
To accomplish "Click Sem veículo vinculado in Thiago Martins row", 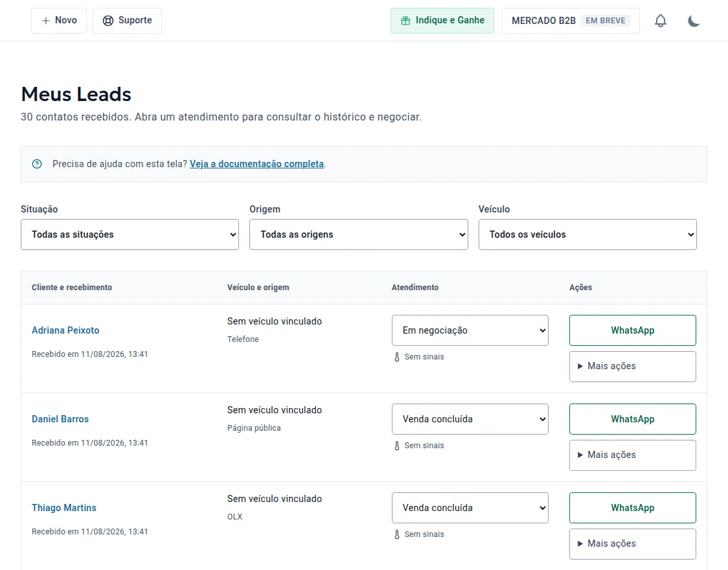I will tap(275, 499).
